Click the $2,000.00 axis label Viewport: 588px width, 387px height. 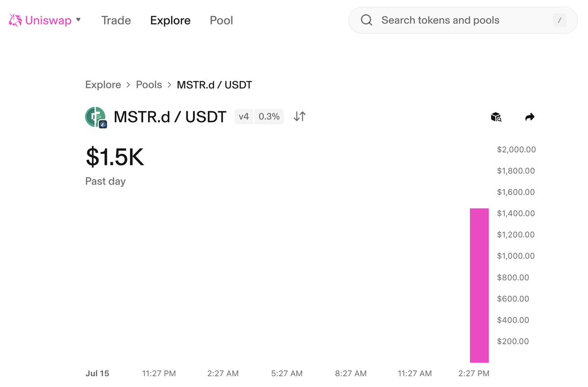[516, 150]
